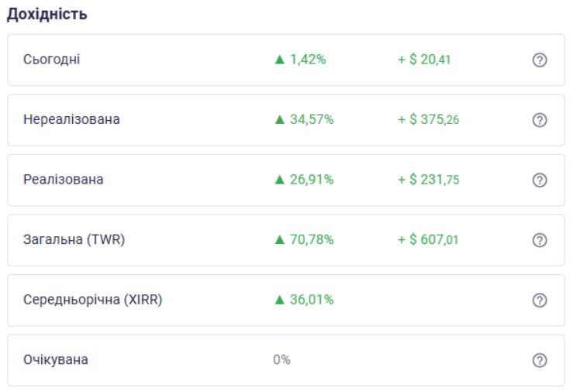Select the Очікувана row label
The width and height of the screenshot is (573, 392).
56,360
